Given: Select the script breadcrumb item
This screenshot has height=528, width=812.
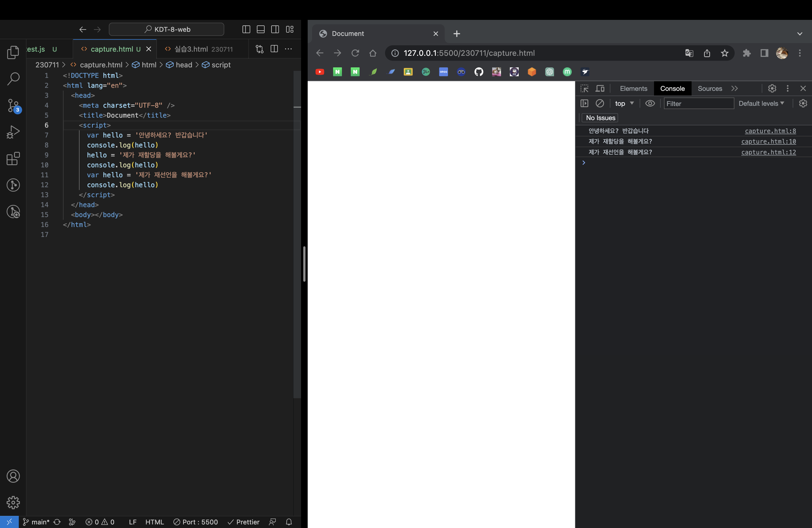Looking at the screenshot, I should pos(216,65).
